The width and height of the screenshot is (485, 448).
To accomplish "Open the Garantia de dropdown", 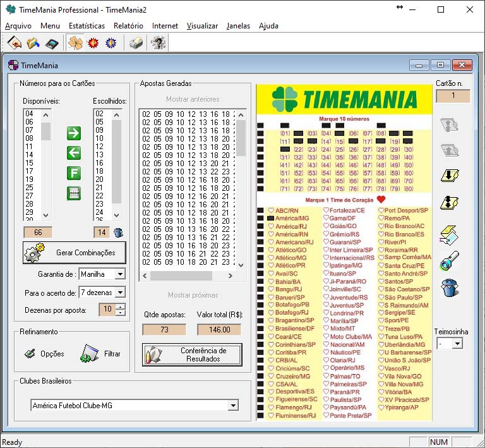I will (120, 274).
